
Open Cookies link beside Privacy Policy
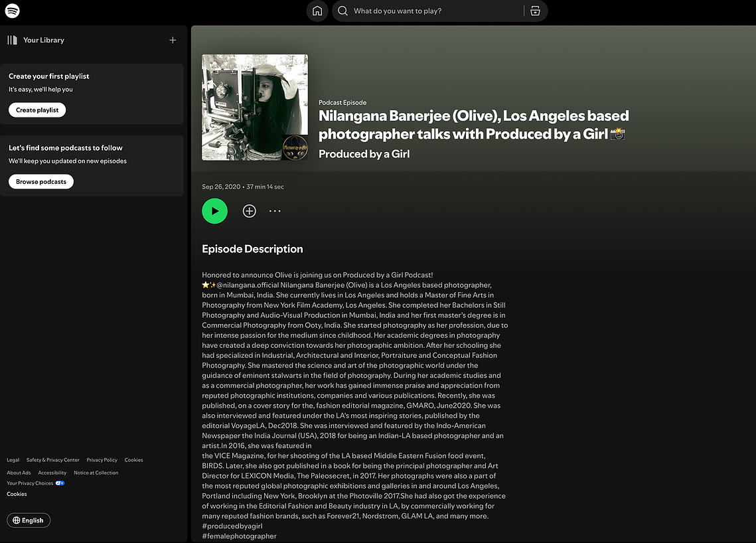(133, 460)
